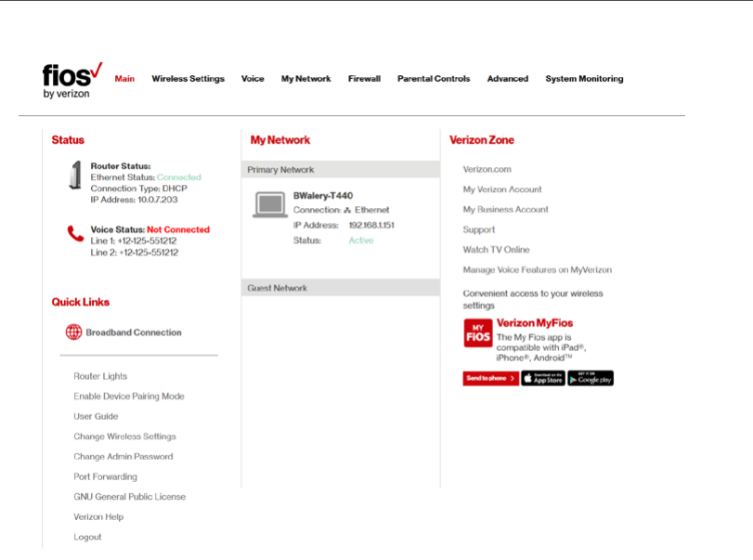
Task: Click Connection Type: DHCP text
Action: [138, 189]
